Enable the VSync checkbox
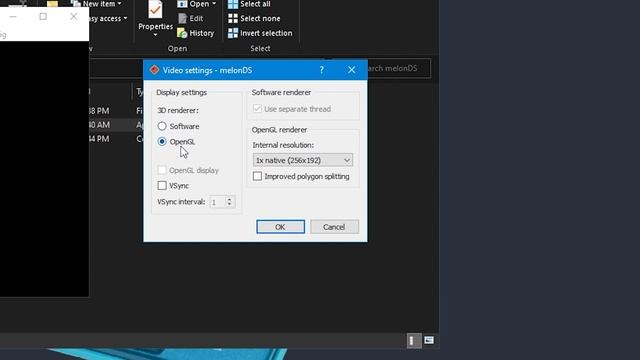This screenshot has height=360, width=640. tap(162, 185)
